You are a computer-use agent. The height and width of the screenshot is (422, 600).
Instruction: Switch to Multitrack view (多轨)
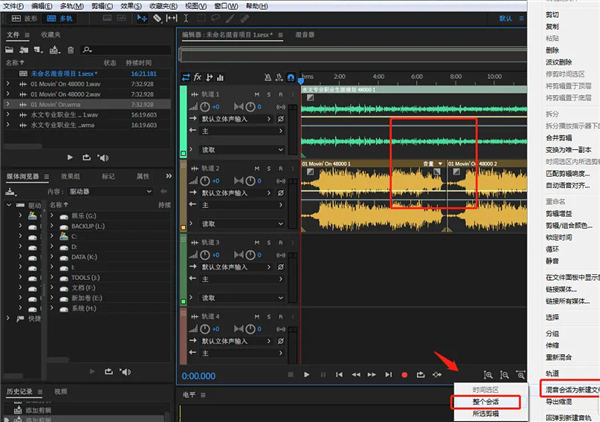(x=60, y=18)
